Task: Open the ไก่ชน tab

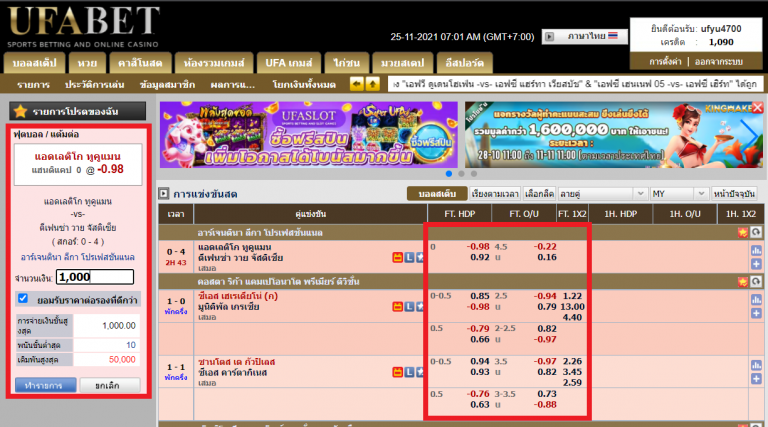Action: [346, 63]
